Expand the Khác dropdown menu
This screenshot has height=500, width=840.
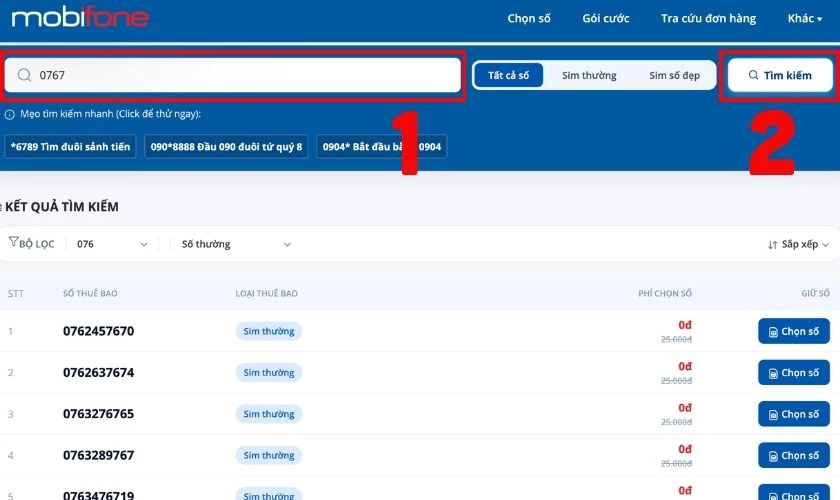804,19
